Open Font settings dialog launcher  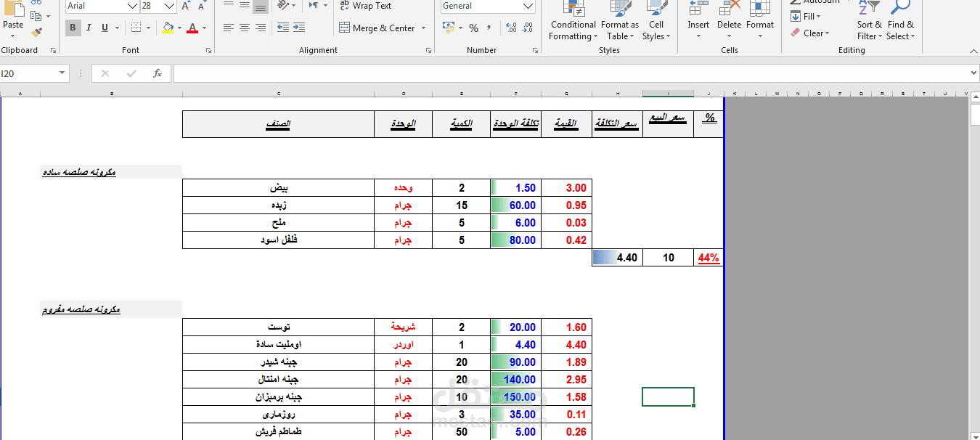coord(209,51)
